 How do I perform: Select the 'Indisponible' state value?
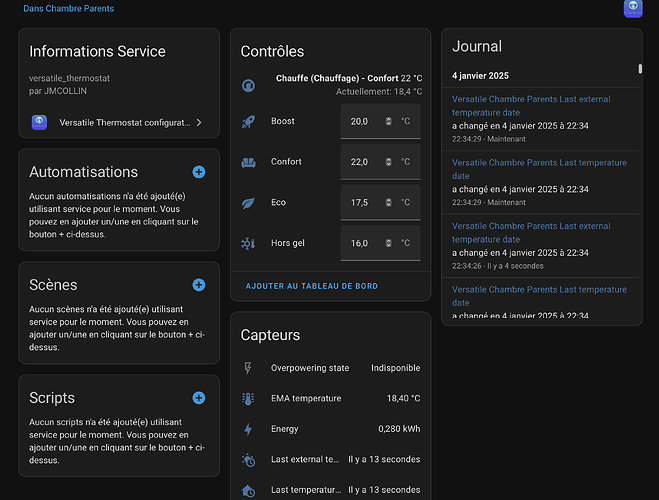[395, 368]
